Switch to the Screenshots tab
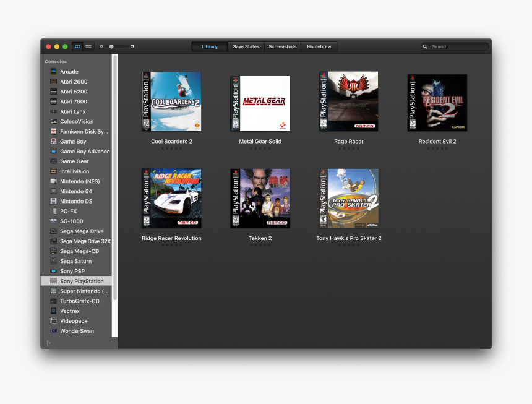This screenshot has width=532, height=404. tap(283, 47)
